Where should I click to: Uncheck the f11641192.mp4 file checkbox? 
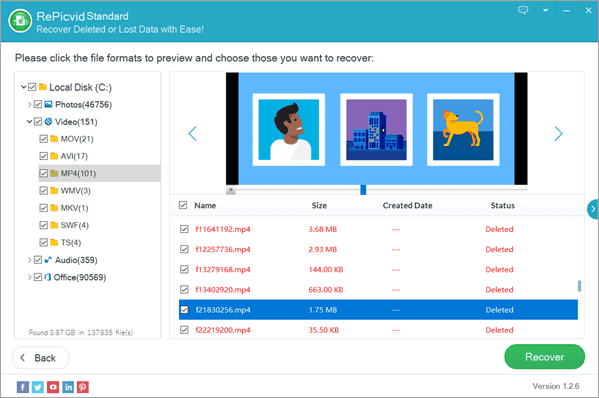coord(184,229)
